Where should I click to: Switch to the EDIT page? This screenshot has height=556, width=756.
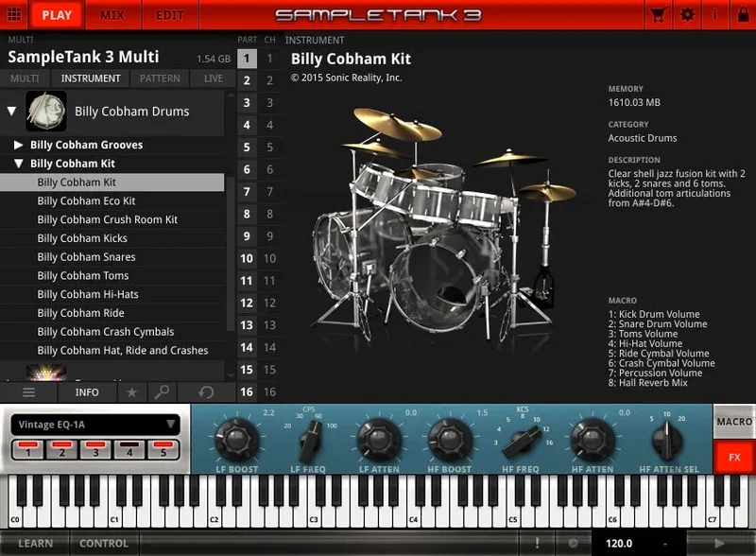point(170,15)
